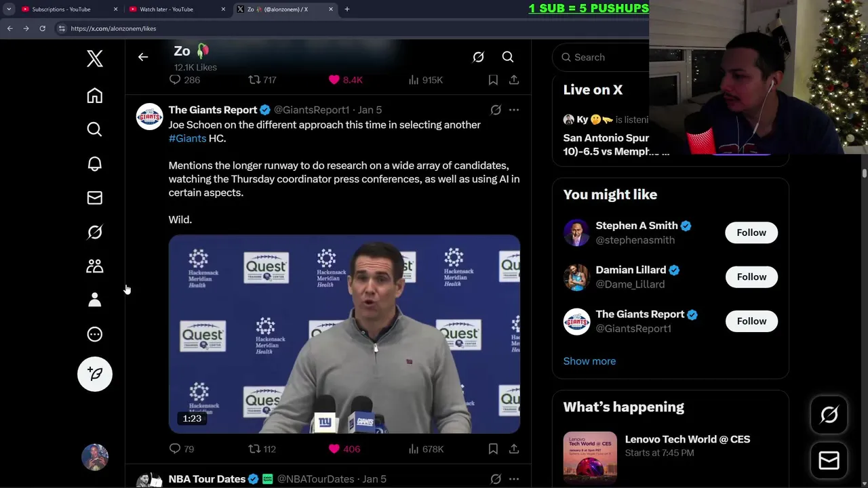Go to Home in the X sidebar
Viewport: 868px width, 488px height.
(x=95, y=96)
